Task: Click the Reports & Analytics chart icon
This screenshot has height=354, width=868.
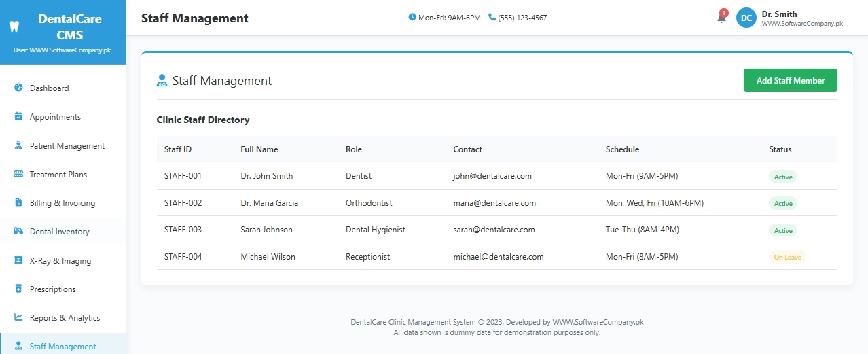Action: coord(18,318)
